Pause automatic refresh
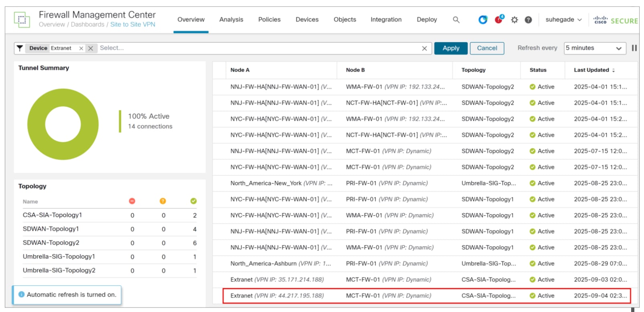 [634, 48]
